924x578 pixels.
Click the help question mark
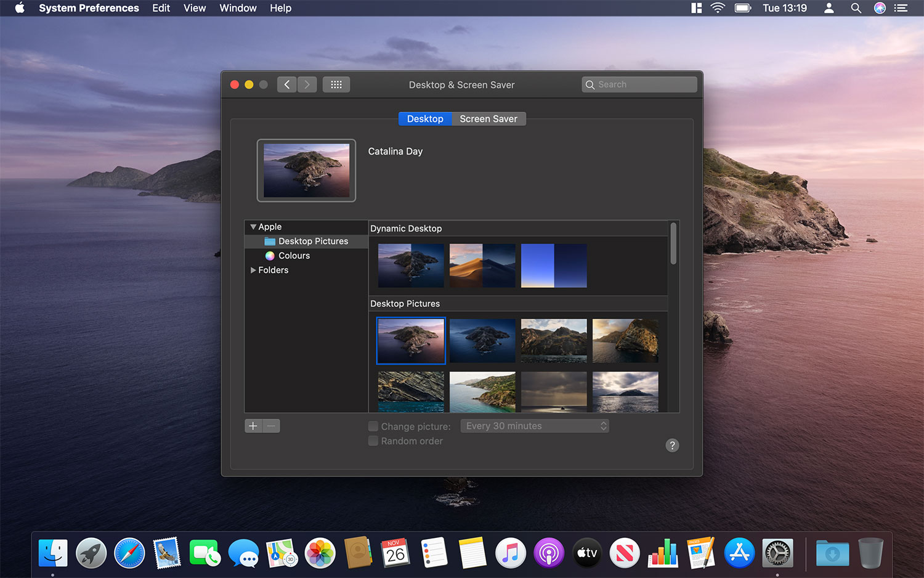coord(672,445)
